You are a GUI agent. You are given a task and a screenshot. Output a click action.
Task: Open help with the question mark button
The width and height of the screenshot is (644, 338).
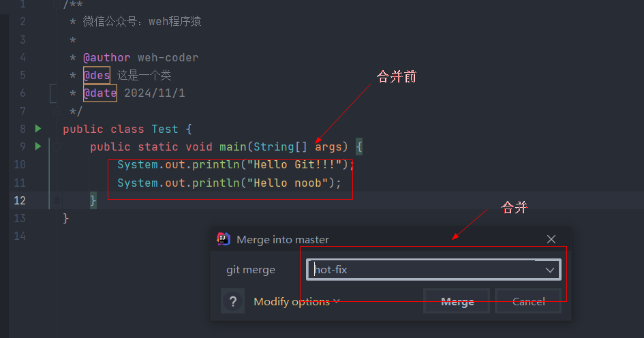(233, 301)
